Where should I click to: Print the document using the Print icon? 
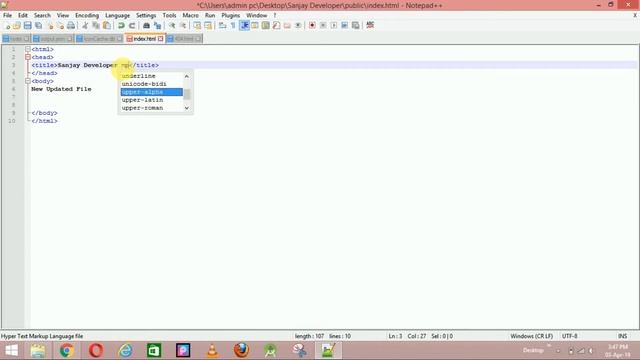pos(71,26)
